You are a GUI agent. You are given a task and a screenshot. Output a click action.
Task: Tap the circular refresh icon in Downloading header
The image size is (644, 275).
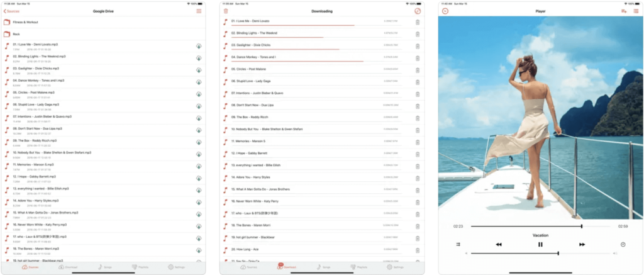(418, 11)
